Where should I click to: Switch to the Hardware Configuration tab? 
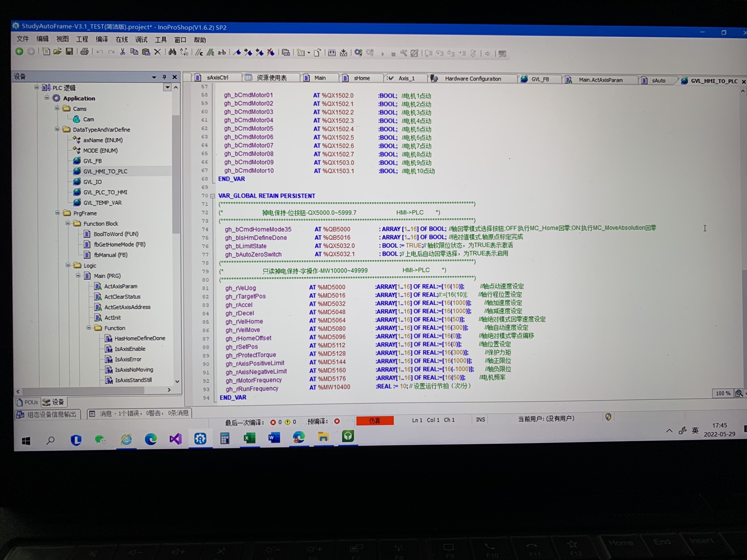[x=472, y=79]
